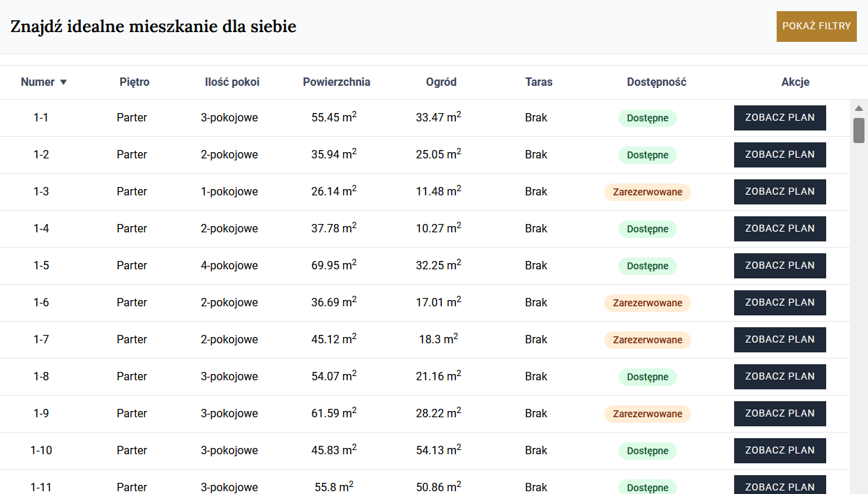The width and height of the screenshot is (868, 494).
Task: Open Zobacz plan for apartment 1-9
Action: coord(779,414)
